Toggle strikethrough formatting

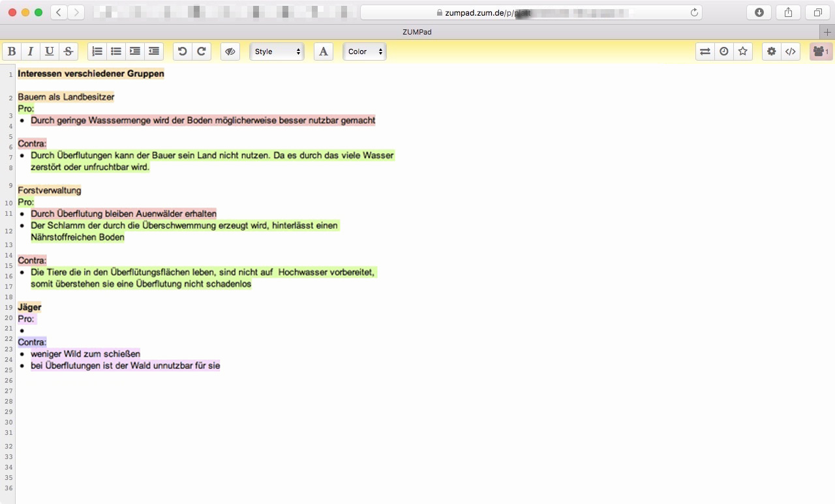[68, 52]
